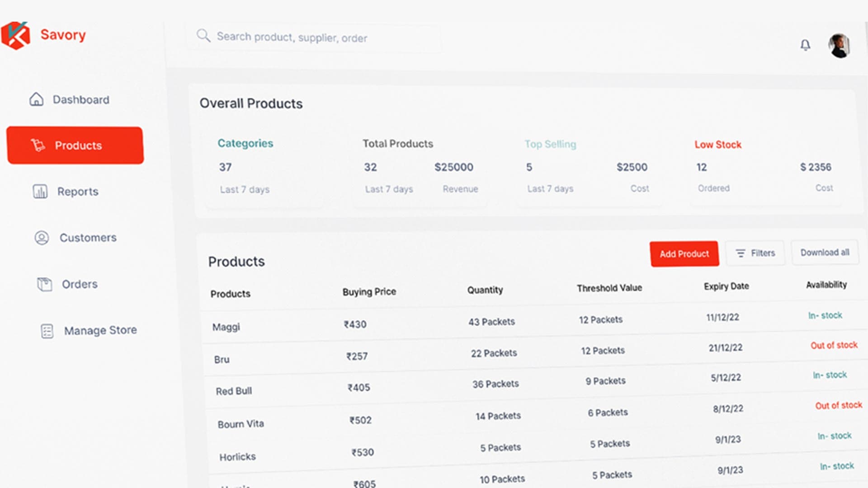Open the user profile avatar
This screenshot has height=488, width=868.
840,46
